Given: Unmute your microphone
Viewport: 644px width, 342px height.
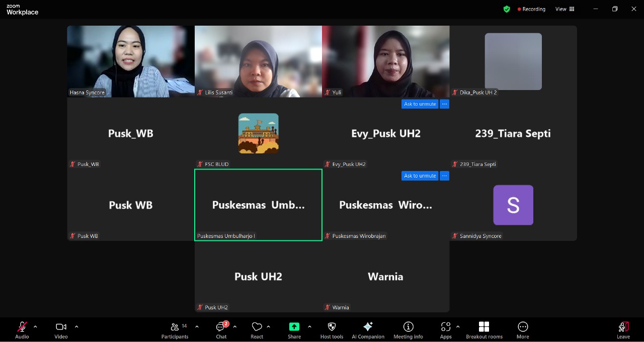Looking at the screenshot, I should coord(22,329).
